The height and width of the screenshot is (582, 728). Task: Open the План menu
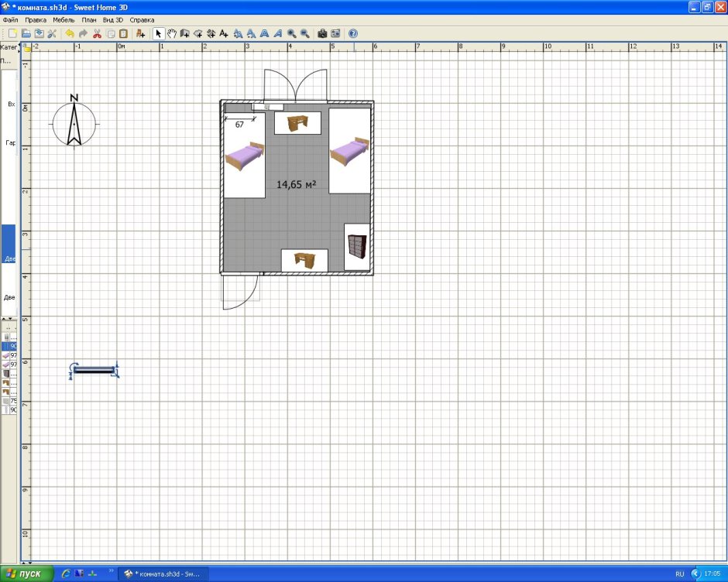(89, 20)
